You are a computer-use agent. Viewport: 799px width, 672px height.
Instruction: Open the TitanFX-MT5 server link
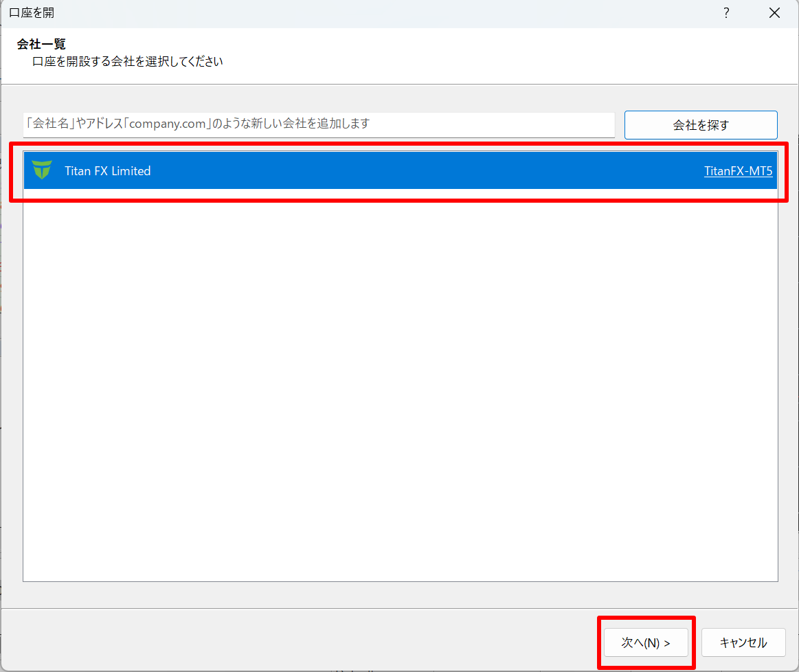[x=738, y=170]
